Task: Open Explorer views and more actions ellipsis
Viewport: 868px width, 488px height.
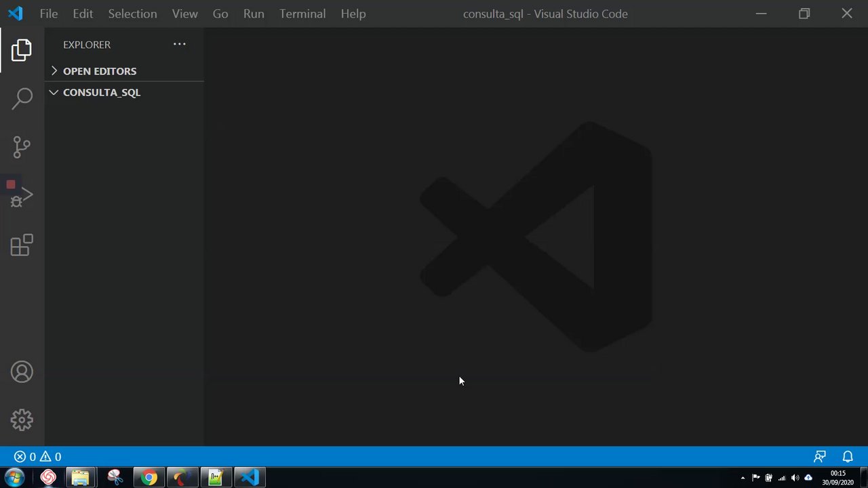Action: pos(179,44)
